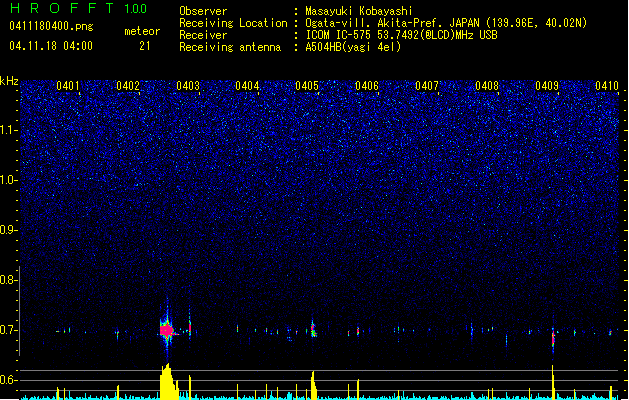Click the meteor echo below the 0405 marker
The width and height of the screenshot is (629, 400).
coord(313,329)
